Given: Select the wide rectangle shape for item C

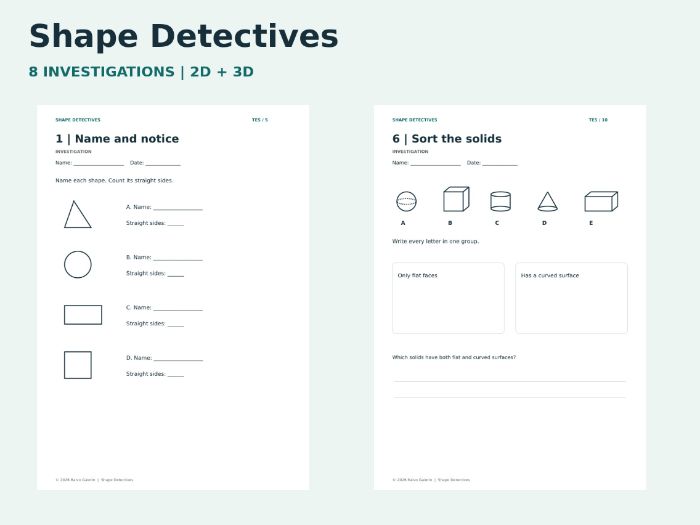Looking at the screenshot, I should tap(83, 315).
